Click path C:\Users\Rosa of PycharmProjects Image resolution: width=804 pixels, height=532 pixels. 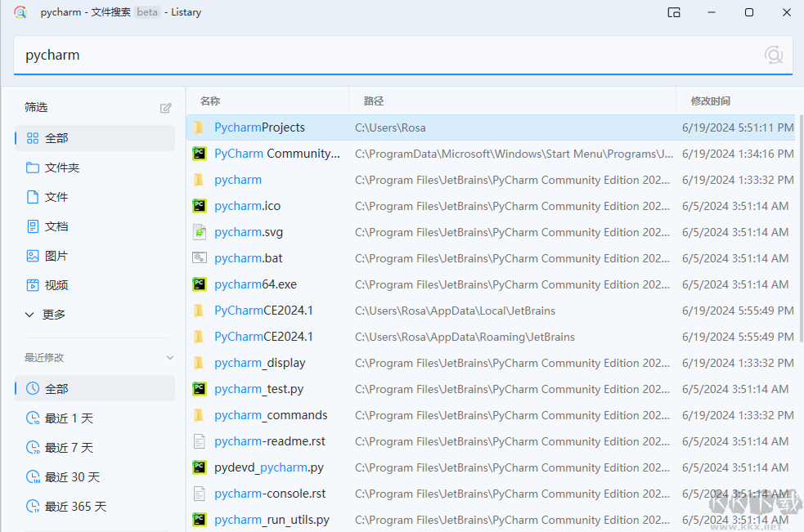click(x=389, y=127)
